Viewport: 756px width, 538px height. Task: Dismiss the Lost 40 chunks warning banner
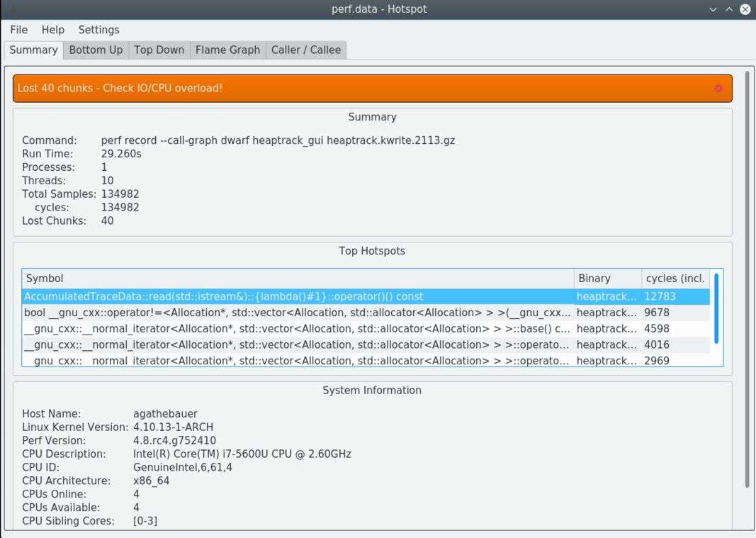(x=718, y=89)
